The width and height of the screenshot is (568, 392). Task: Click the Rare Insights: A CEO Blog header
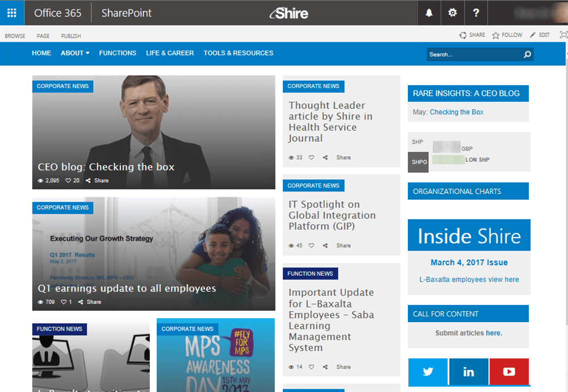coord(468,94)
